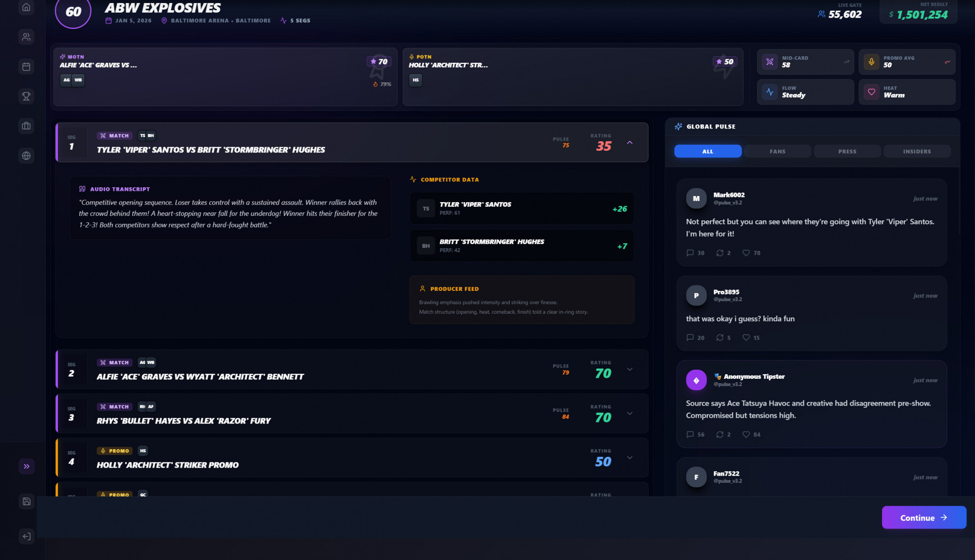This screenshot has width=975, height=560.
Task: Like Mark6002's post heart icon
Action: point(746,253)
